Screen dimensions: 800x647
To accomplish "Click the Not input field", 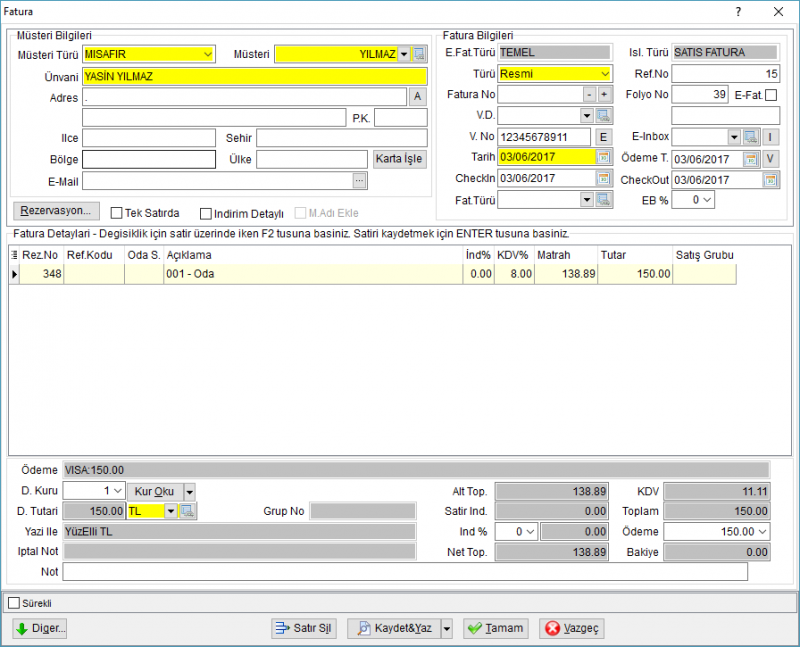I will (x=405, y=571).
